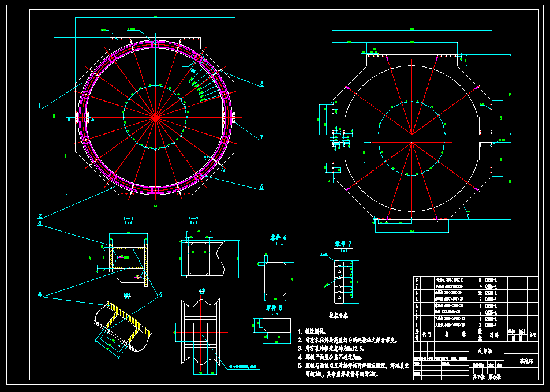Pick leader callout number 8 right of ring view
This screenshot has width=550, height=392.
coord(261,84)
